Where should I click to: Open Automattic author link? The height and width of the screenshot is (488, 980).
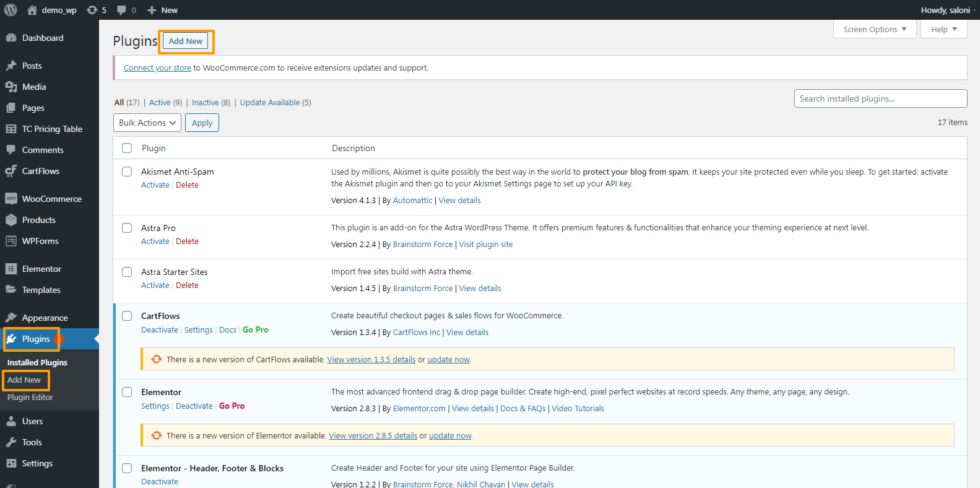tap(413, 201)
